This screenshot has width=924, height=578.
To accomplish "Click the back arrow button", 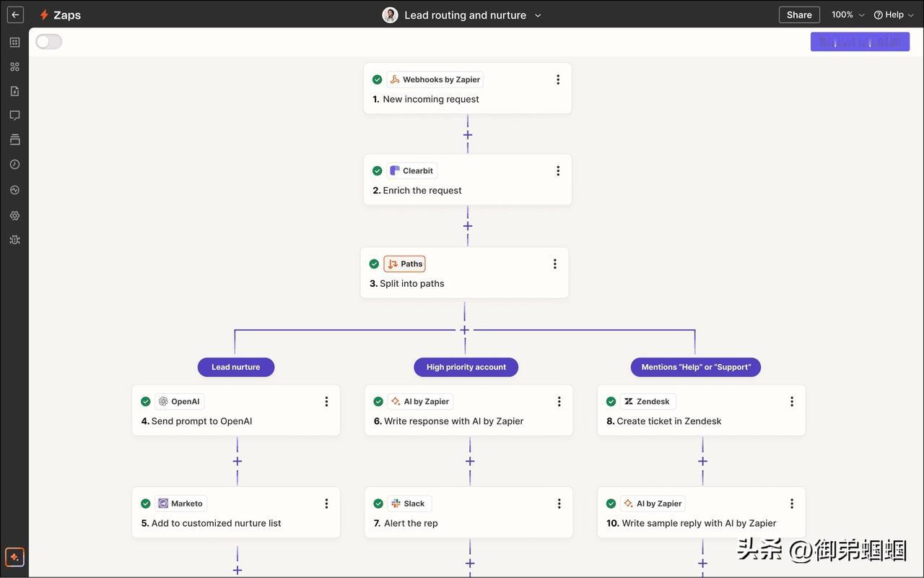I will [x=15, y=14].
